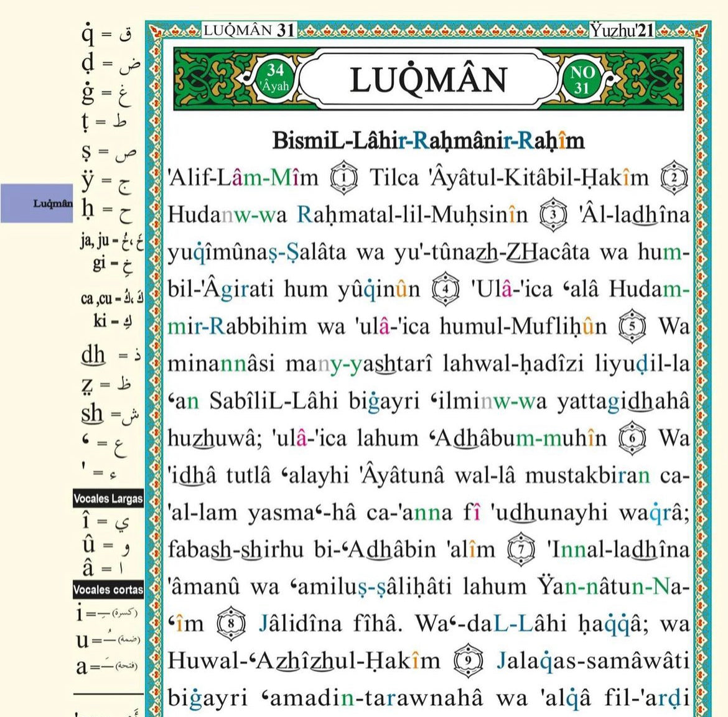Tap the ayah 2 marker after Kitâbil-Ḥakîm
728x717 pixels.
pyautogui.click(x=674, y=178)
